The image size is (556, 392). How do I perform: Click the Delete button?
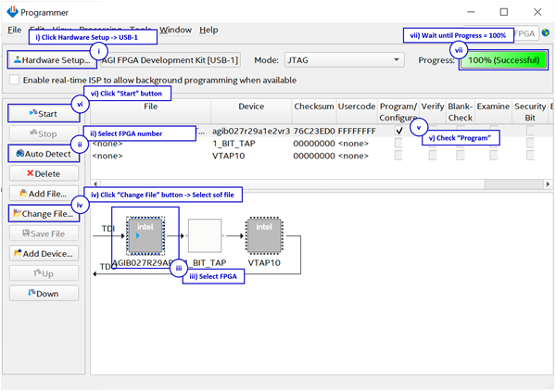coord(44,173)
